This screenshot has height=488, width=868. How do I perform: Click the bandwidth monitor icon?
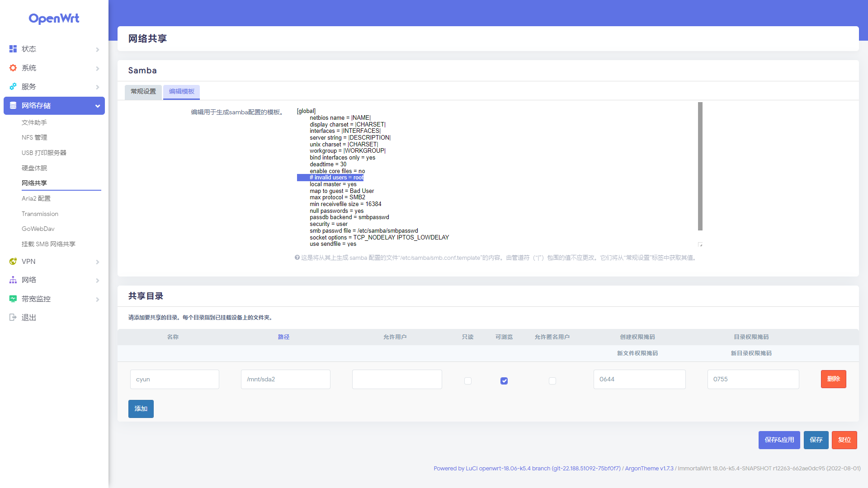pos(13,299)
